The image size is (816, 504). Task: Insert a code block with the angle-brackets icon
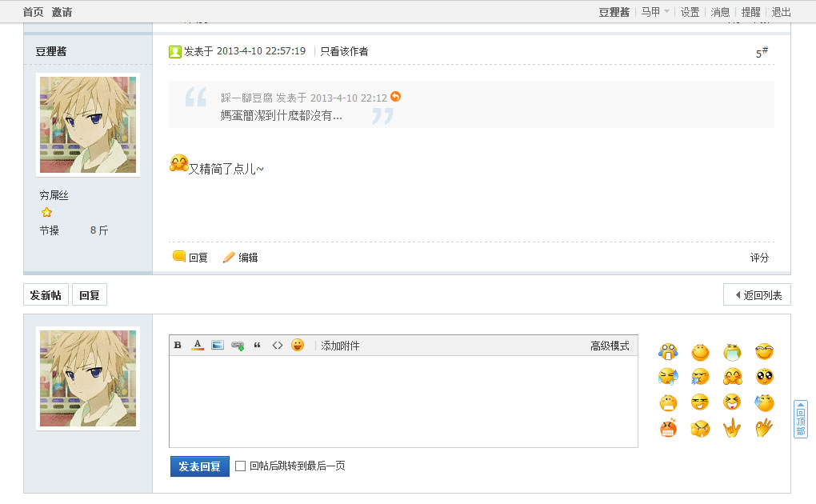(278, 345)
